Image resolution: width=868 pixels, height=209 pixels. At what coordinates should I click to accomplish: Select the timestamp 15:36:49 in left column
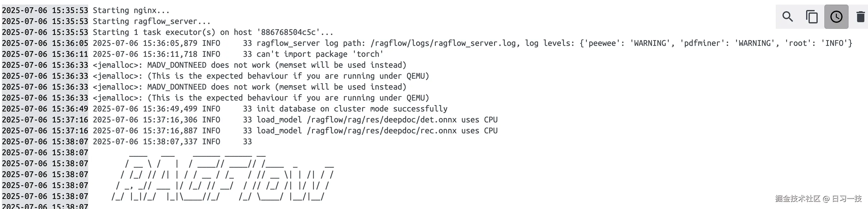coord(45,109)
